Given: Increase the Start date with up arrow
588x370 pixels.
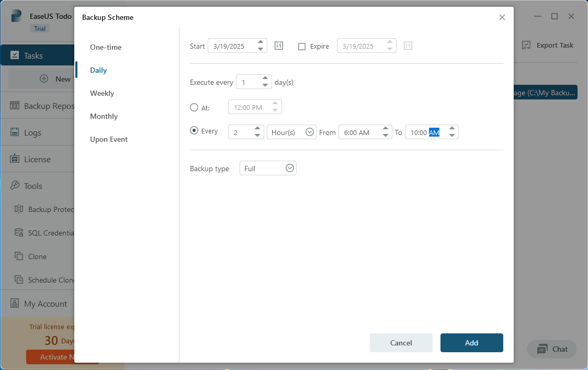Looking at the screenshot, I should tap(260, 42).
